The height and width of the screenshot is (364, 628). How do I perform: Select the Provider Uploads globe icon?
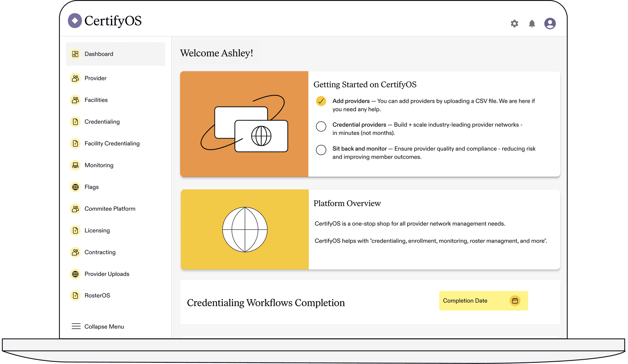pyautogui.click(x=75, y=274)
